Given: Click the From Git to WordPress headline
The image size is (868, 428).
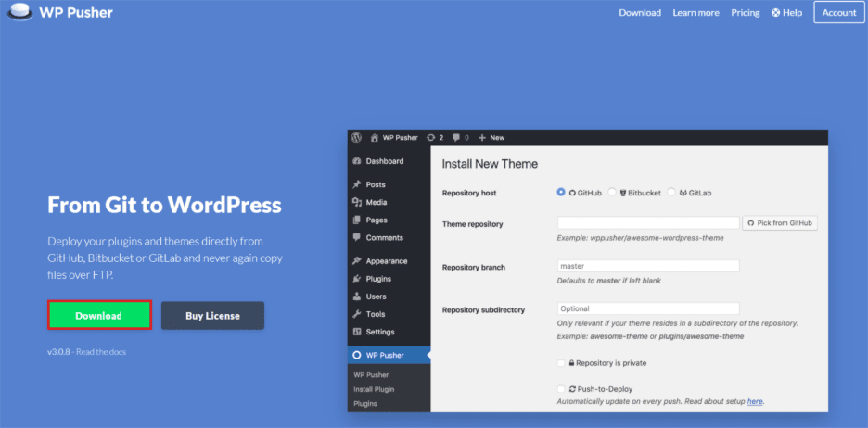Looking at the screenshot, I should pos(164,205).
